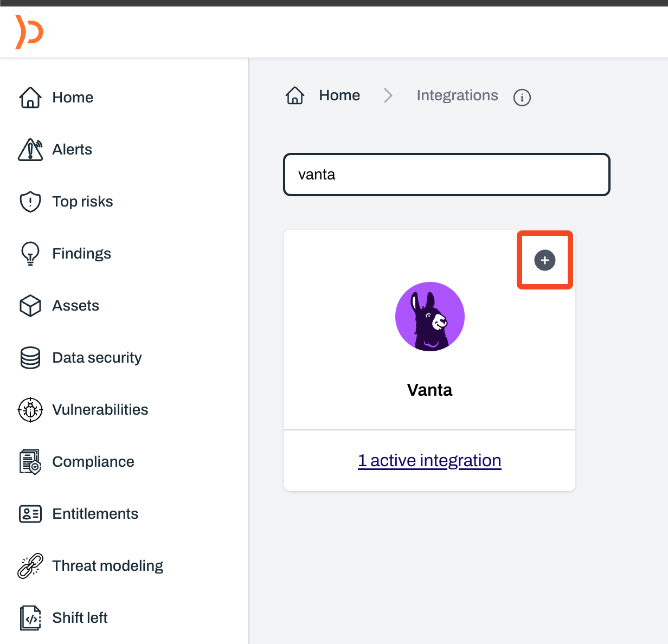Click the breadcrumb house icon
The image size is (668, 644).
pos(295,95)
